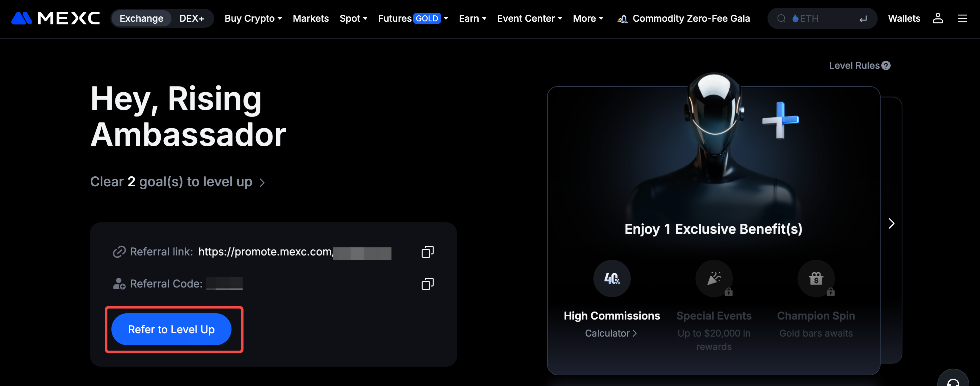Image resolution: width=980 pixels, height=386 pixels.
Task: Expand the Earn dropdown menu
Action: pyautogui.click(x=472, y=18)
